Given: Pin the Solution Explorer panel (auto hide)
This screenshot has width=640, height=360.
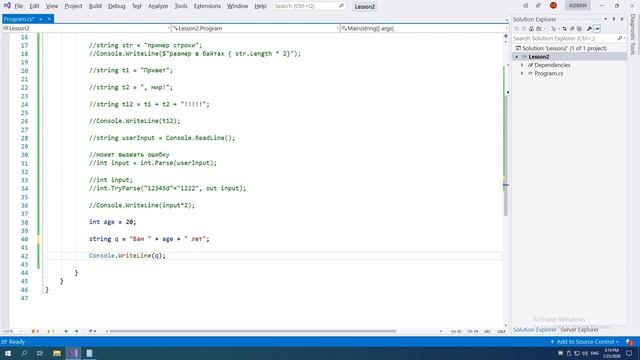Looking at the screenshot, I should coord(613,19).
